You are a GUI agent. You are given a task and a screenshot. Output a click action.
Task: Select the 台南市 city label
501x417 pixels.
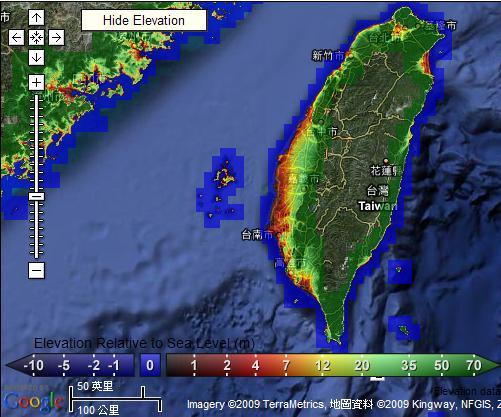click(x=257, y=235)
